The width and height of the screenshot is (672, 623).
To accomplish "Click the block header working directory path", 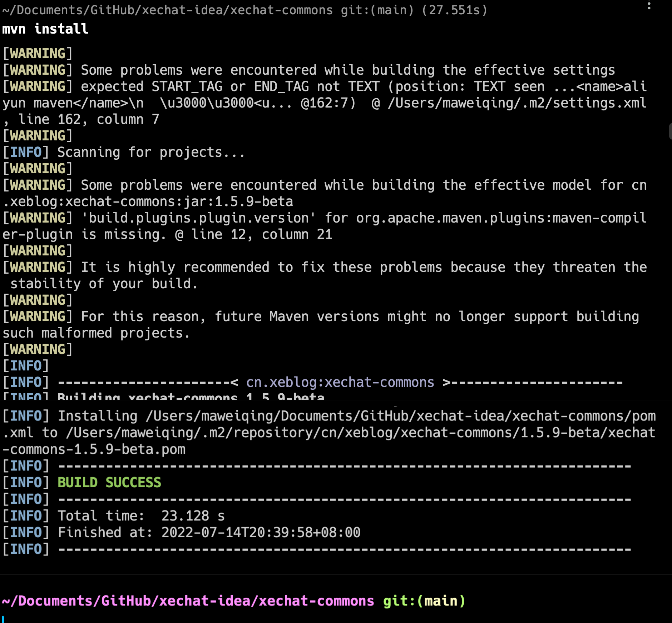I will click(167, 10).
